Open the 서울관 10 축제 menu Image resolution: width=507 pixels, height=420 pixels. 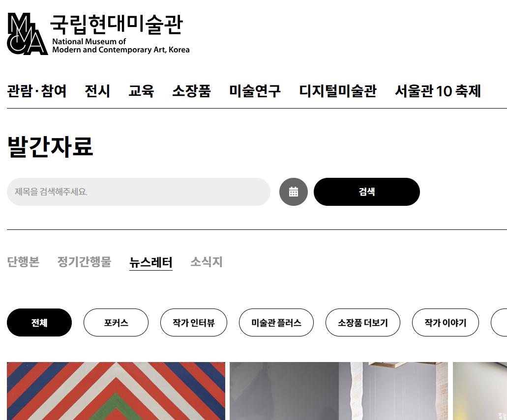pos(438,91)
